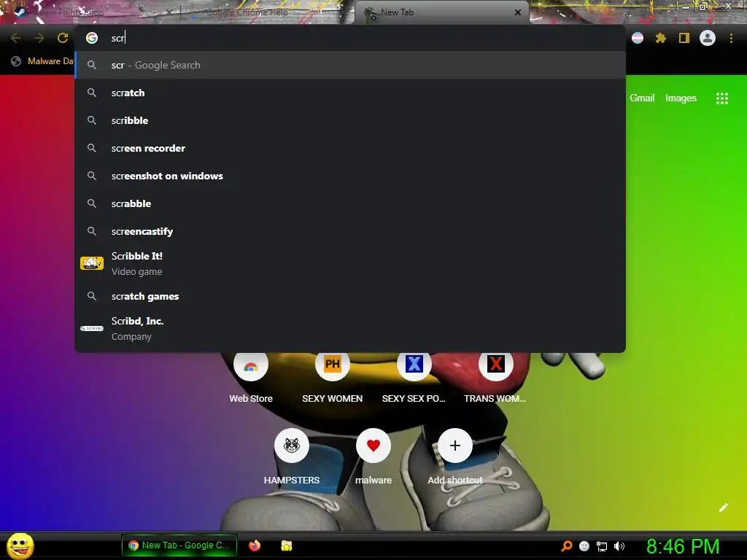Viewport: 747px width, 560px height.
Task: Click 'New Tab - Google C...' taskbar button
Action: click(x=179, y=545)
